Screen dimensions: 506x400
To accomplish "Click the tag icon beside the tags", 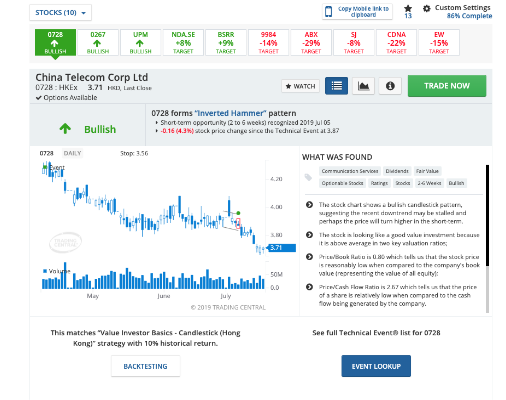I will pos(308,177).
